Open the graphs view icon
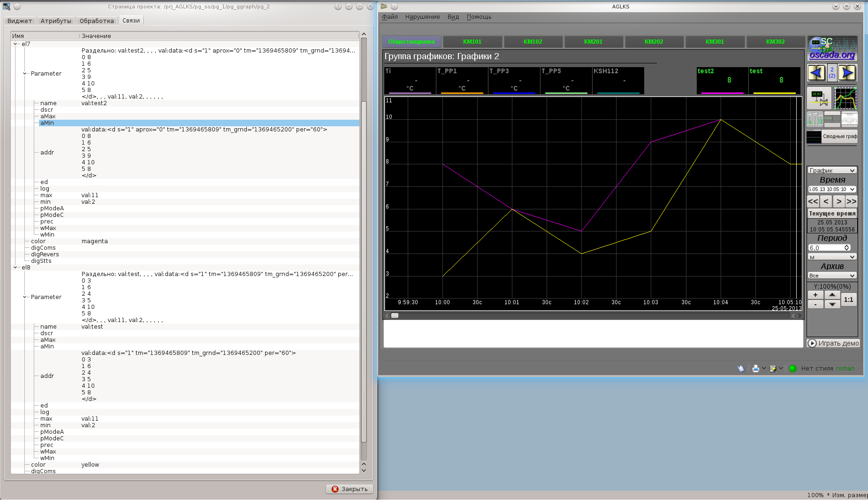 click(845, 98)
